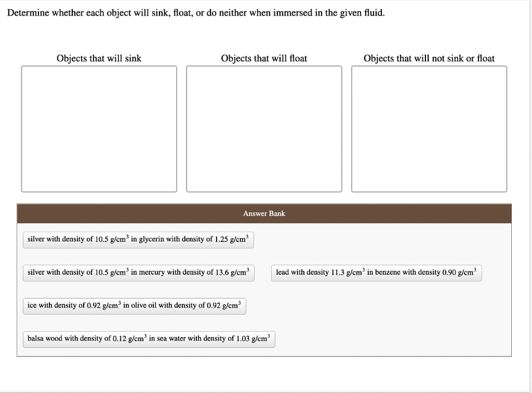
Task: Select the silver in glycerin answer chip
Action: pyautogui.click(x=138, y=239)
